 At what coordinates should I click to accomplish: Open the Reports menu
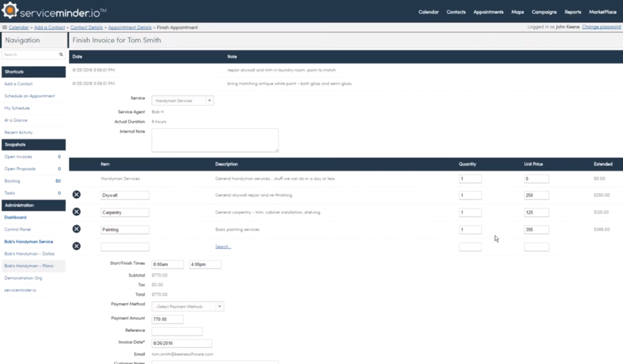click(573, 12)
